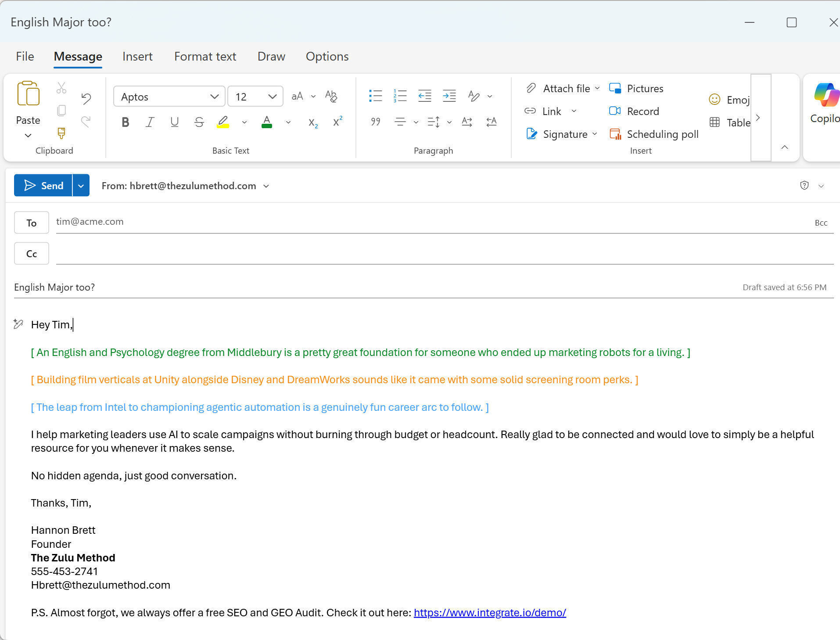Set left-to-right text direction
The height and width of the screenshot is (640, 840).
467,122
